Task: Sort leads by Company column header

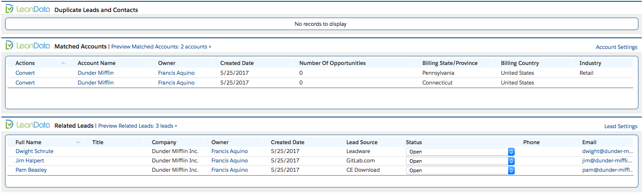Action: 164,142
